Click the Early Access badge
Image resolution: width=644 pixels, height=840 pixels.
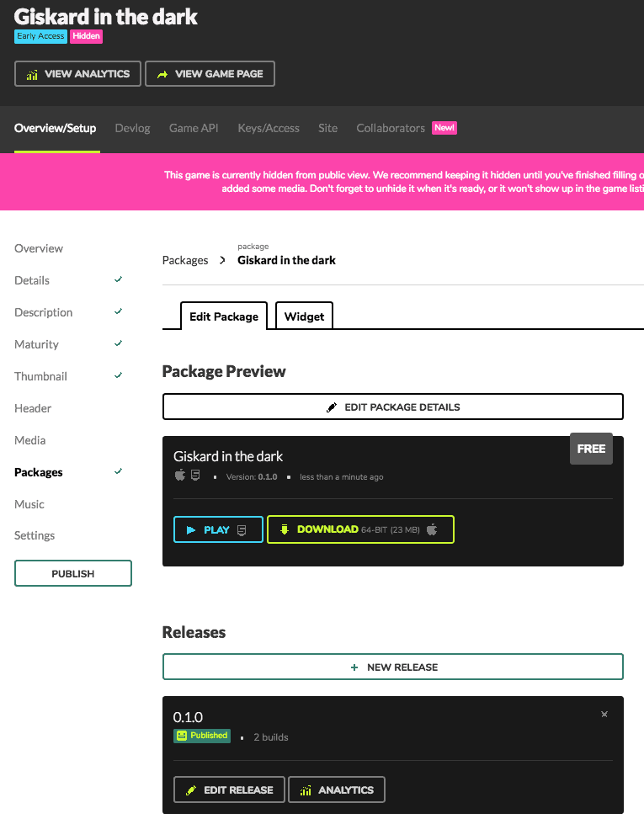[40, 36]
